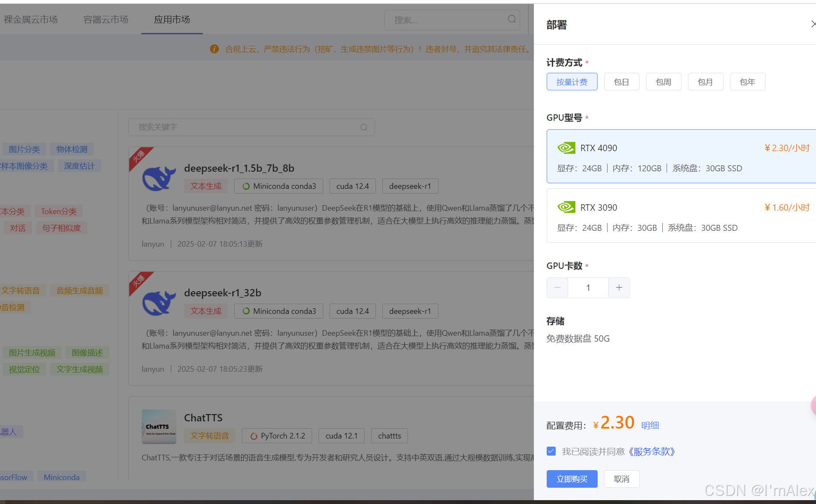Decrease the GPU card count
Viewport: 816px width, 504px height.
pos(557,288)
